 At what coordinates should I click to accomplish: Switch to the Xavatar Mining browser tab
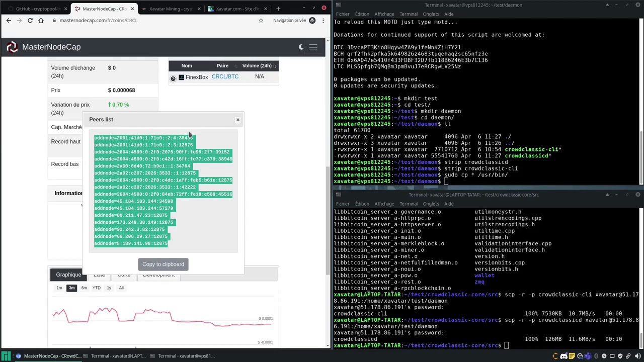[x=170, y=9]
